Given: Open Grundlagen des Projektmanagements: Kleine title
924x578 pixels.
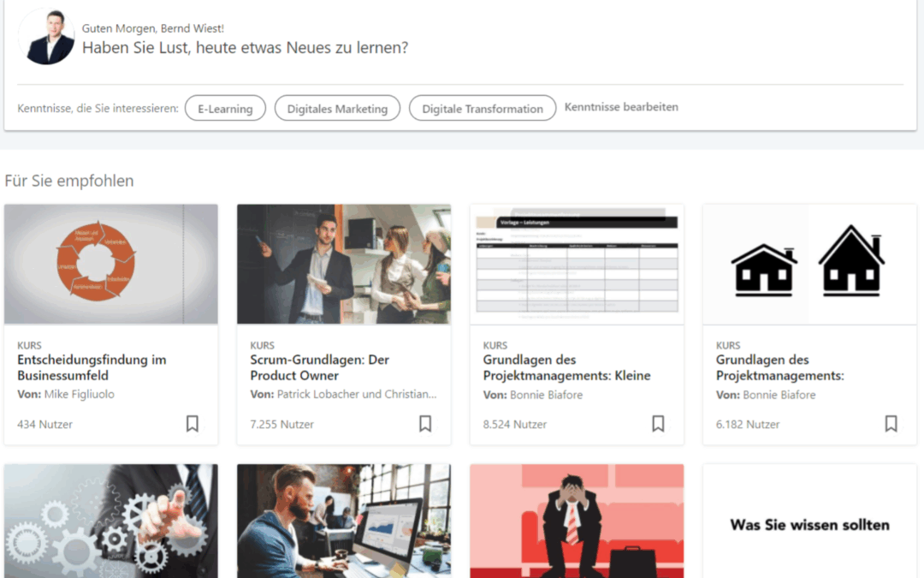Looking at the screenshot, I should coord(566,367).
